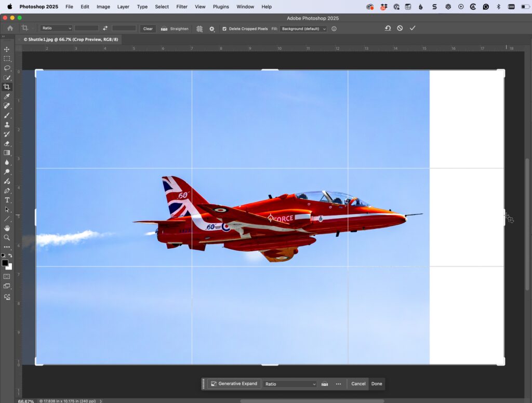Image resolution: width=532 pixels, height=403 pixels.
Task: Swap width and height ratio values
Action: 105,29
